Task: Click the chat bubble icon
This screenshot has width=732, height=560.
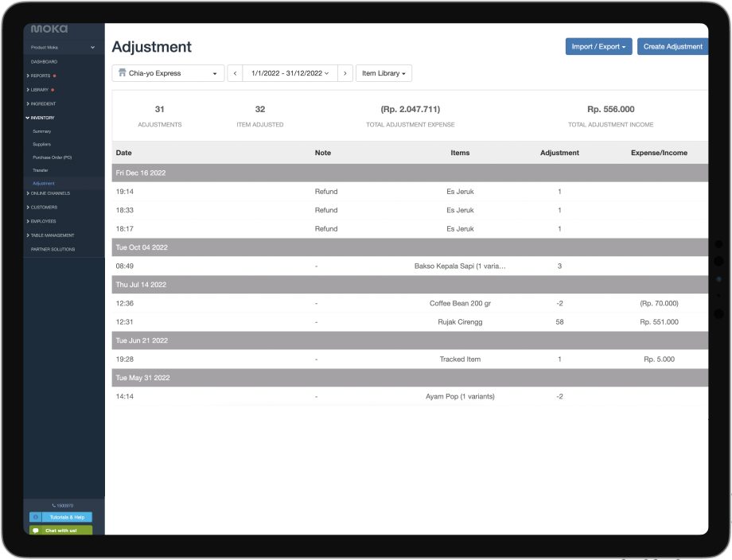Action: [x=36, y=531]
